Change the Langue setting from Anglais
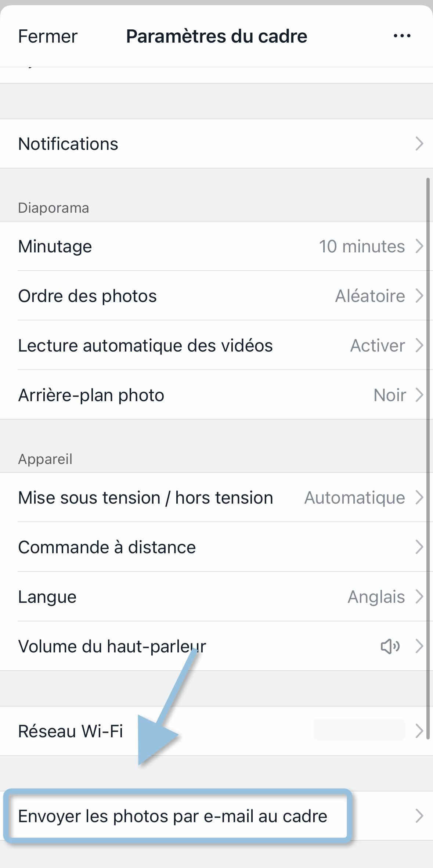 pyautogui.click(x=376, y=597)
